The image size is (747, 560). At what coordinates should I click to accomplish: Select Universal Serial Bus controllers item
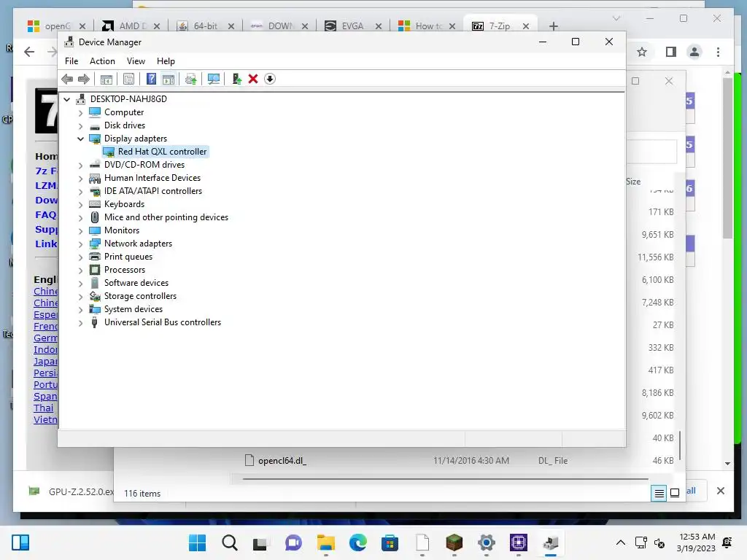163,322
